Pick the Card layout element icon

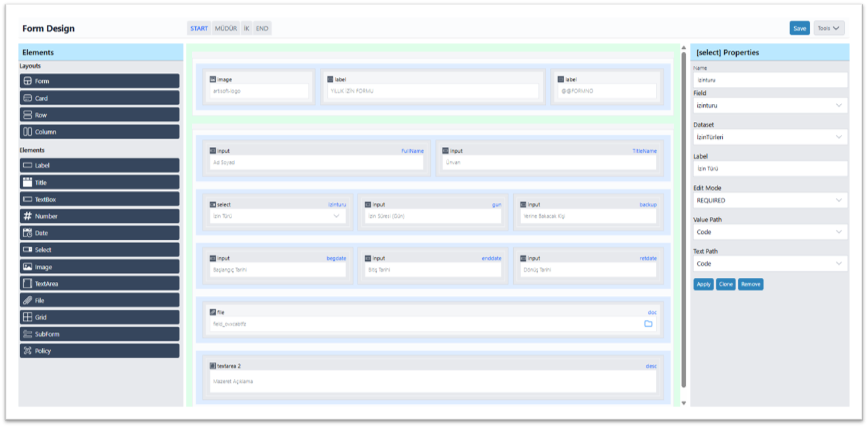point(28,98)
